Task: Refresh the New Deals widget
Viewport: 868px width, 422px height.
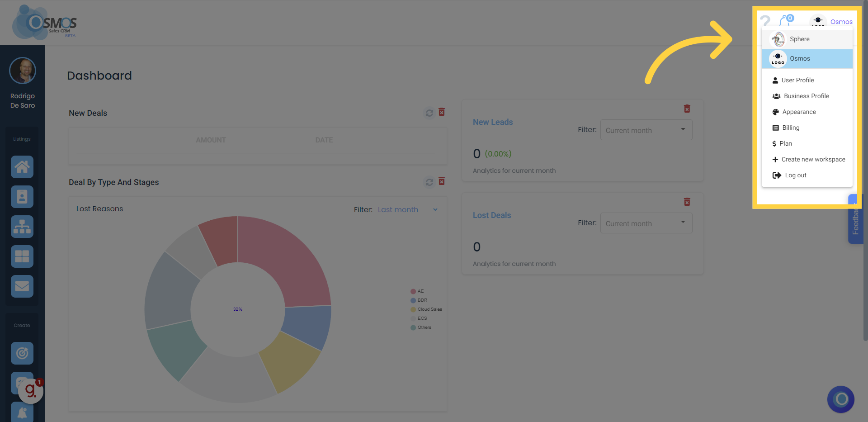Action: (x=429, y=113)
